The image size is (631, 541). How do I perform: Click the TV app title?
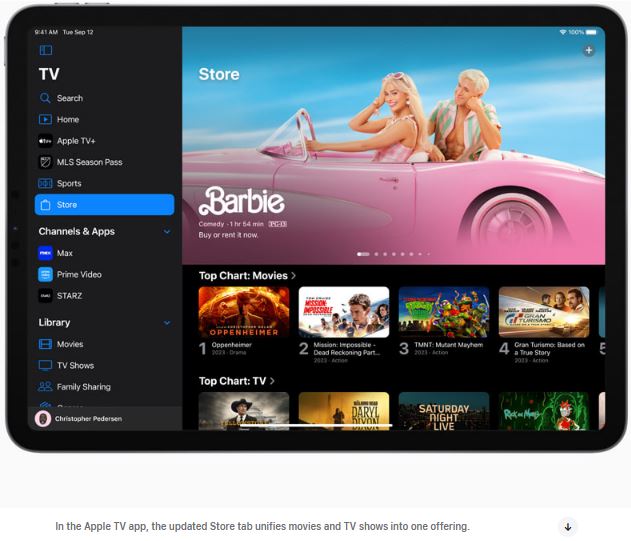tap(49, 74)
